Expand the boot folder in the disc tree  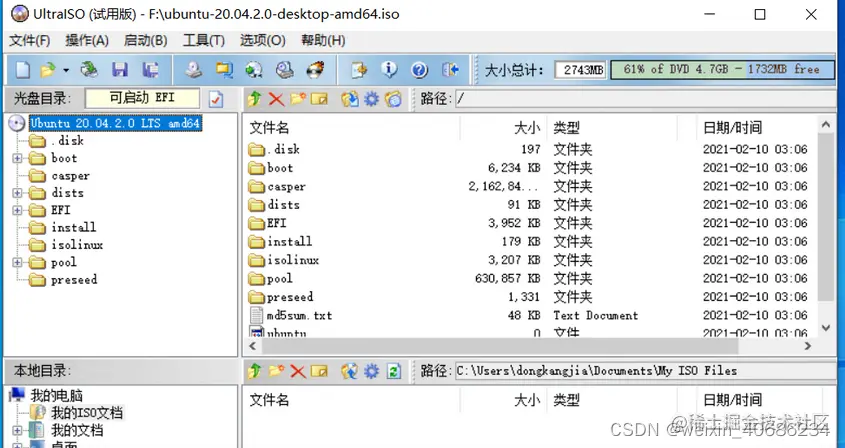(x=17, y=158)
